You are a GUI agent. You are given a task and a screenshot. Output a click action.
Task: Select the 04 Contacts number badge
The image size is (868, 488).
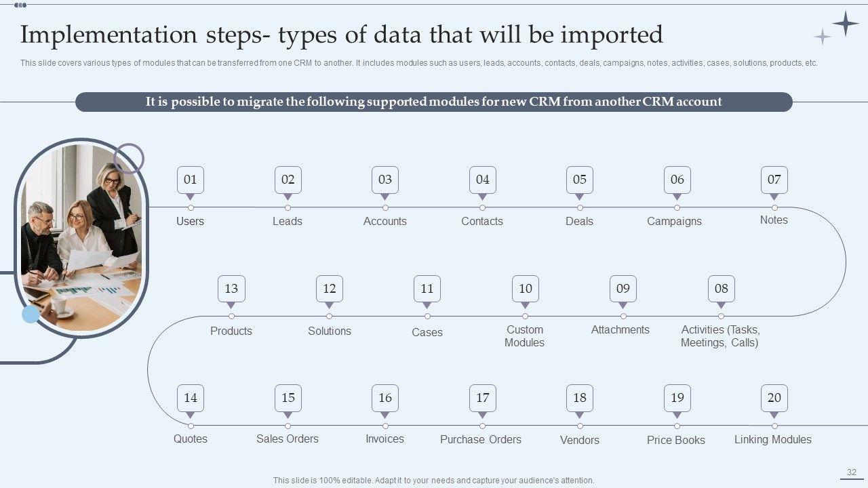482,180
